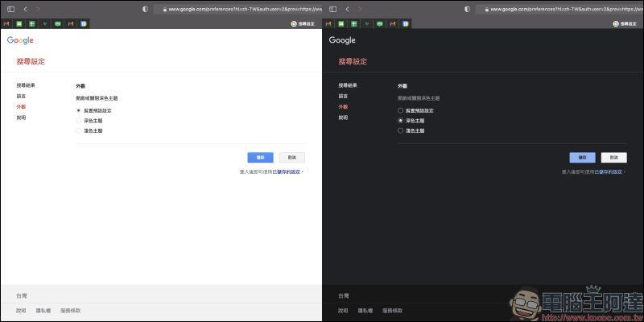Select 深色主題 radio on dark page
The height and width of the screenshot is (322, 644).
click(400, 121)
